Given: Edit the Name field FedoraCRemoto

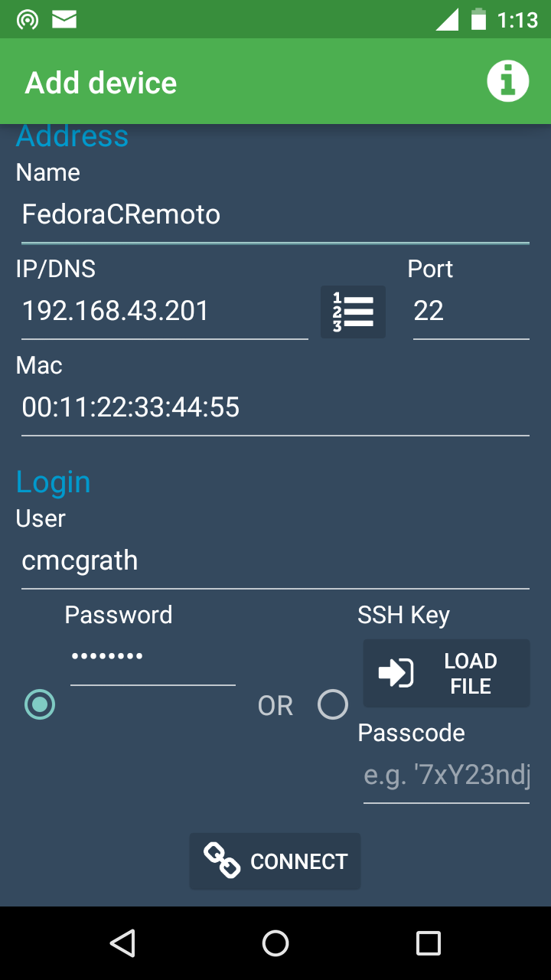Looking at the screenshot, I should coord(275,215).
